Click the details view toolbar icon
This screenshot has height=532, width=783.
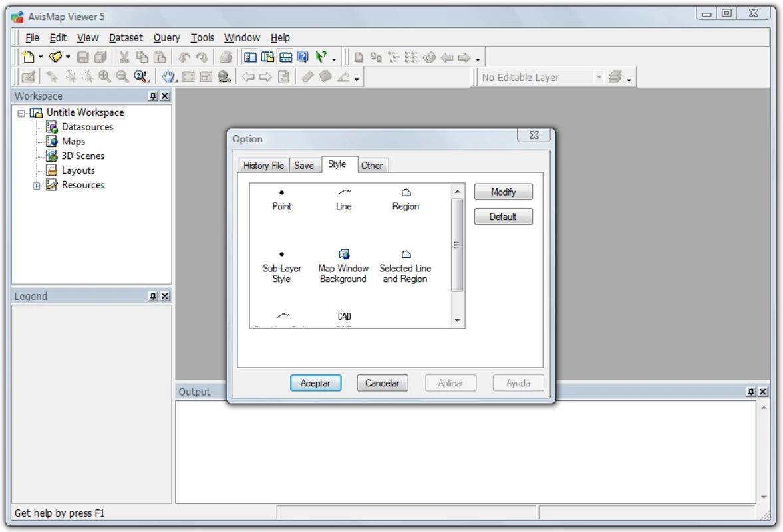click(x=411, y=57)
